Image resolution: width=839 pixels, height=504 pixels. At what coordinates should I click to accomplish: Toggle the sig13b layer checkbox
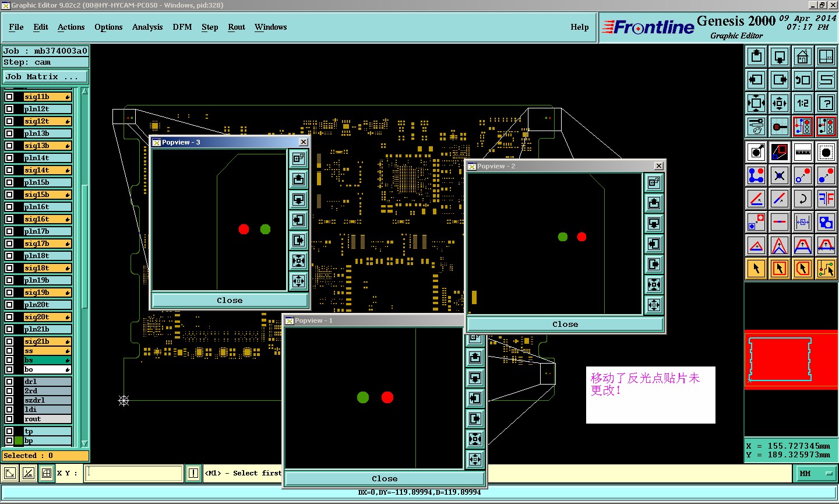(x=9, y=146)
